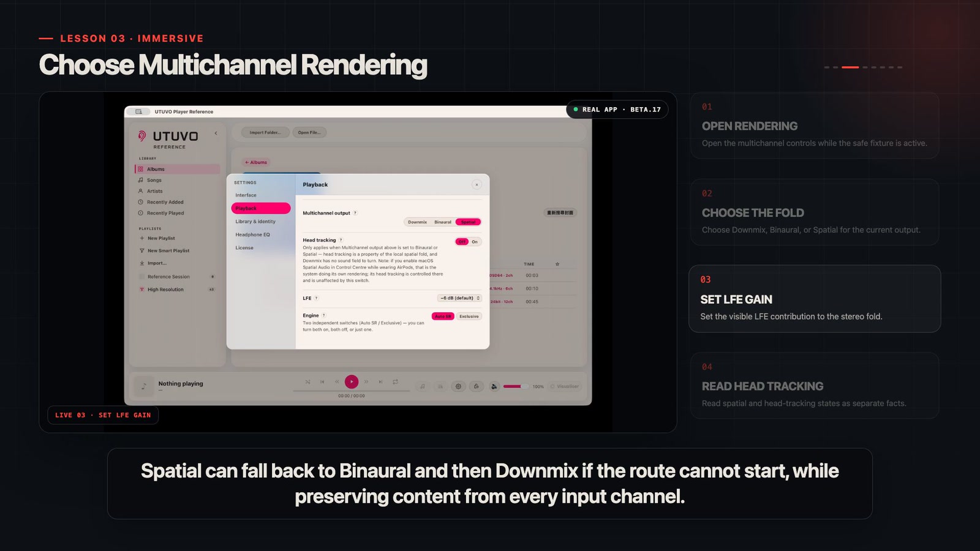Image resolution: width=980 pixels, height=551 pixels.
Task: Select Downmix multichannel output
Action: tap(418, 222)
